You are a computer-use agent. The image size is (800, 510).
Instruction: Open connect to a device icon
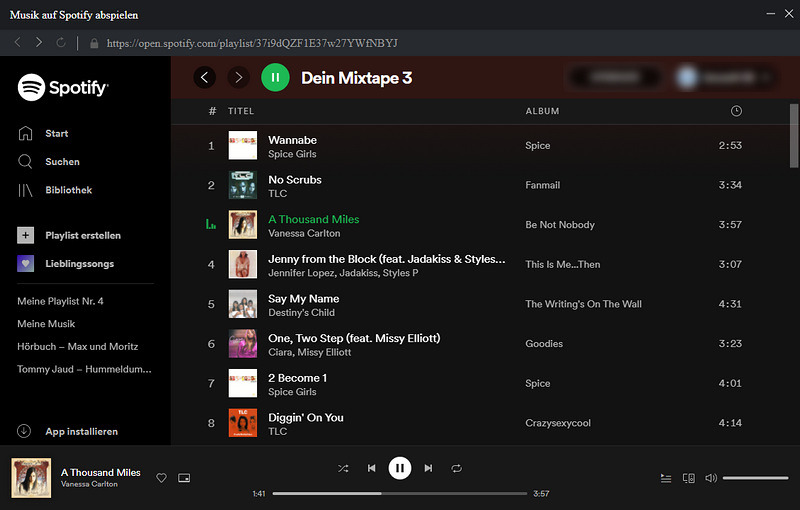tap(689, 478)
